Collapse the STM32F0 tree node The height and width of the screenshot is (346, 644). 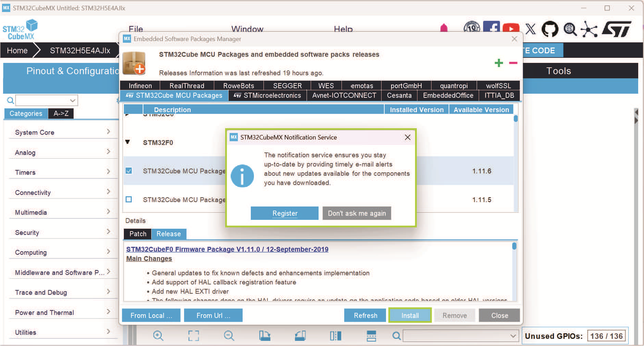point(128,142)
